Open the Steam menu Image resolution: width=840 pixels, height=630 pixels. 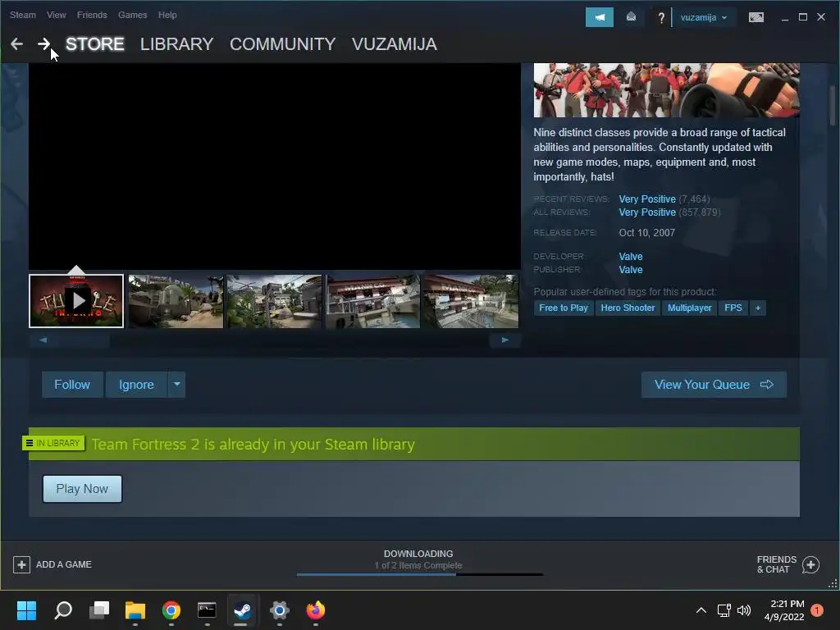pos(22,15)
